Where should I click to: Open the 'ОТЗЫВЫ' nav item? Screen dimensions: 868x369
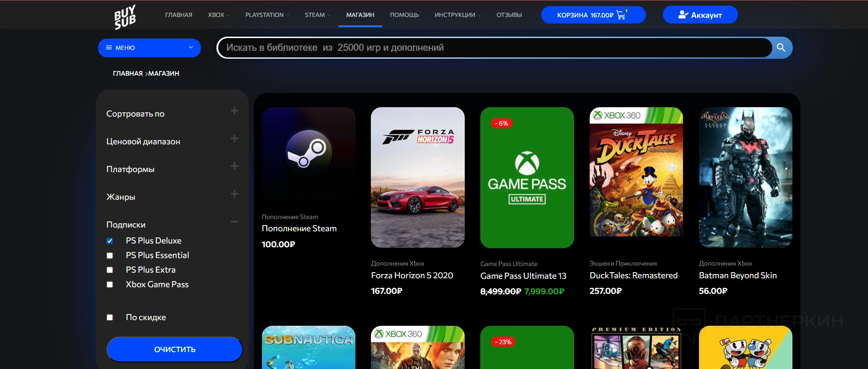point(509,15)
